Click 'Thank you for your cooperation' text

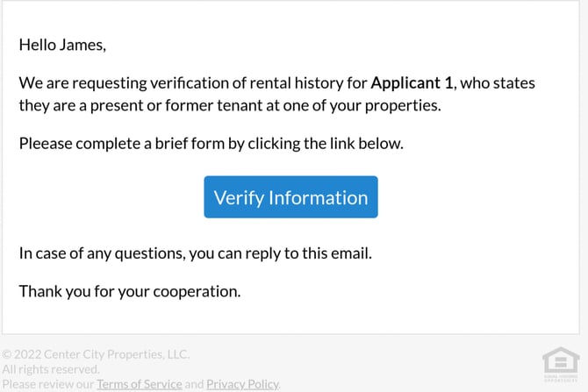tap(129, 291)
